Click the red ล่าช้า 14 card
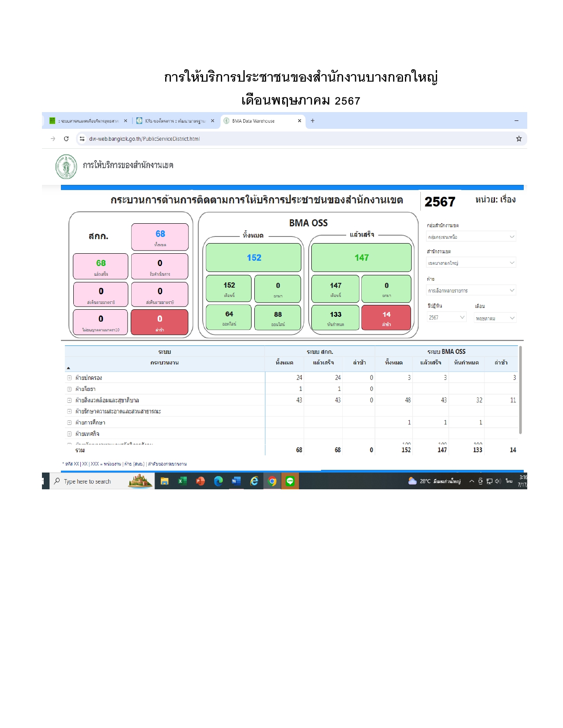 [x=386, y=318]
